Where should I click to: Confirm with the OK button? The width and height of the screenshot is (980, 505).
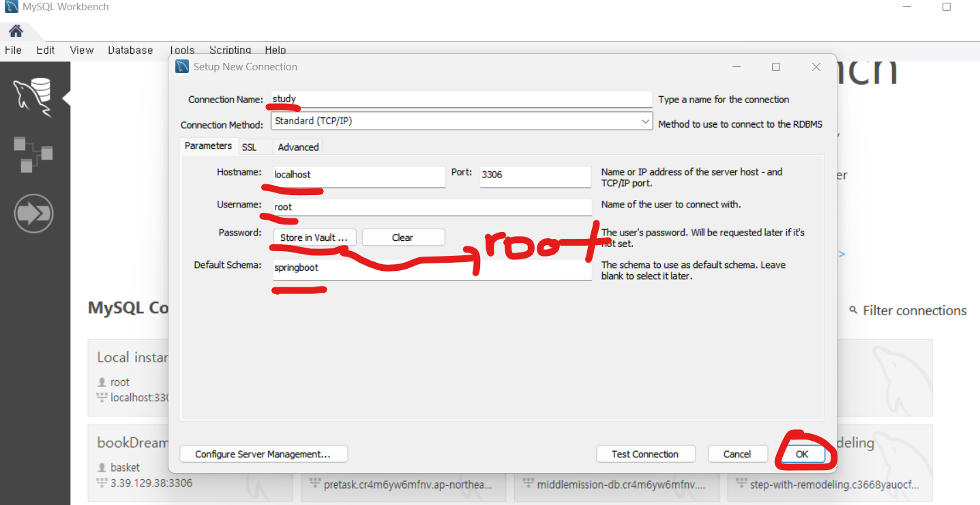click(802, 454)
